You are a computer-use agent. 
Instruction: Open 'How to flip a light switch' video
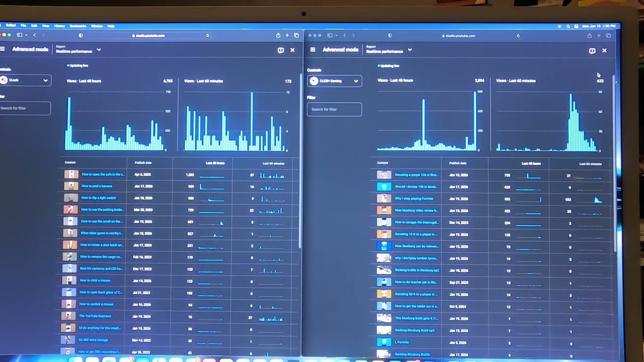coord(99,198)
